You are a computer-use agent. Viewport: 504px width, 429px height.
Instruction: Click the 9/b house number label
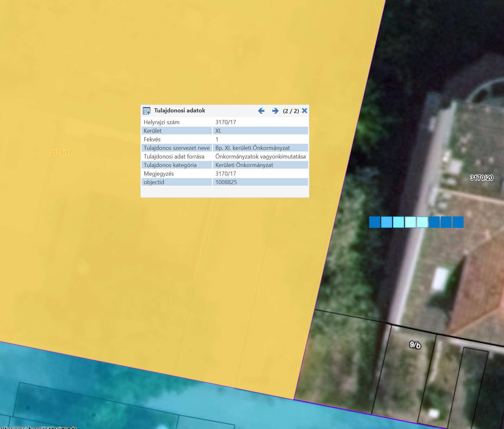click(415, 345)
